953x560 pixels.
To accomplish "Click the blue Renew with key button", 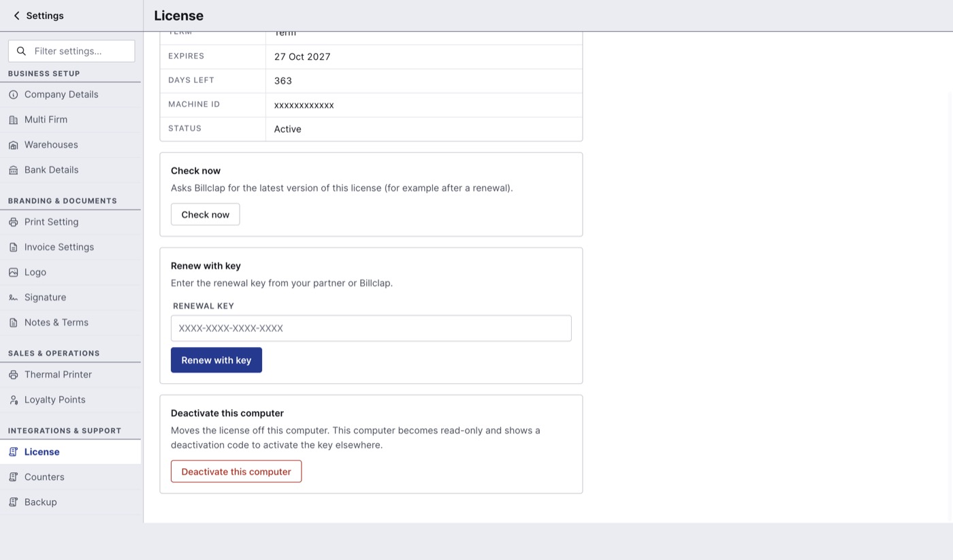I will [216, 360].
